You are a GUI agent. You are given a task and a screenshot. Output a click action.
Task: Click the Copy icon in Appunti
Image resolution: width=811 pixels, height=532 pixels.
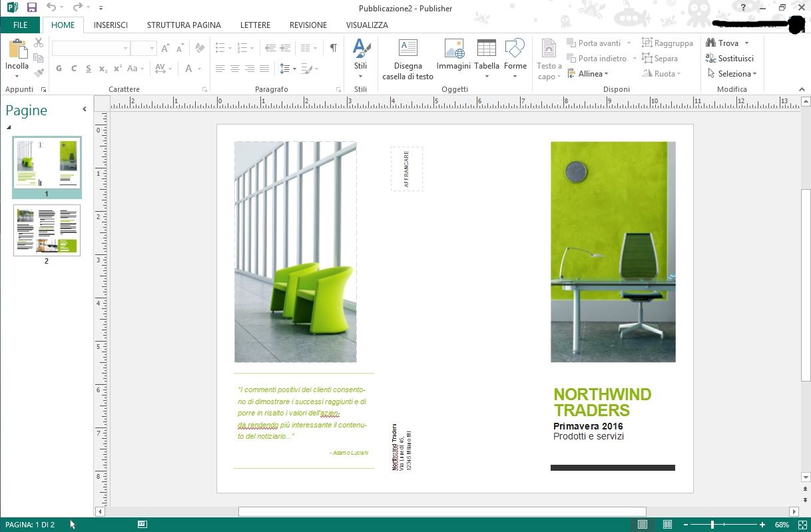[39, 58]
